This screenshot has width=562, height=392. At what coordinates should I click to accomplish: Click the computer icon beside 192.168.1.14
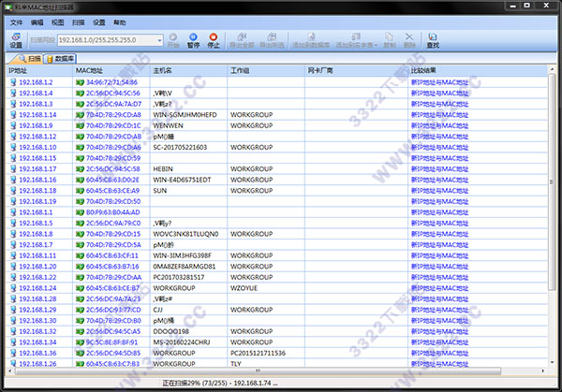click(13, 114)
